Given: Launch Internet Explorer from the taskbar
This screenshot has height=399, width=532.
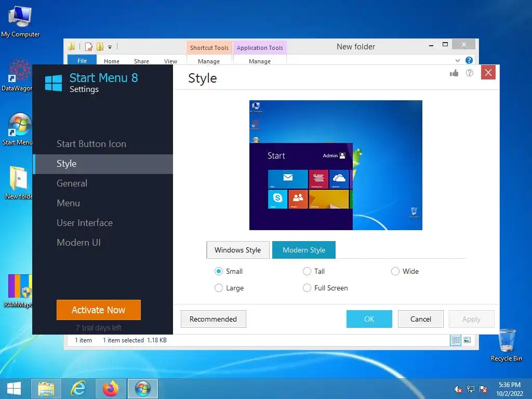Looking at the screenshot, I should (78, 389).
